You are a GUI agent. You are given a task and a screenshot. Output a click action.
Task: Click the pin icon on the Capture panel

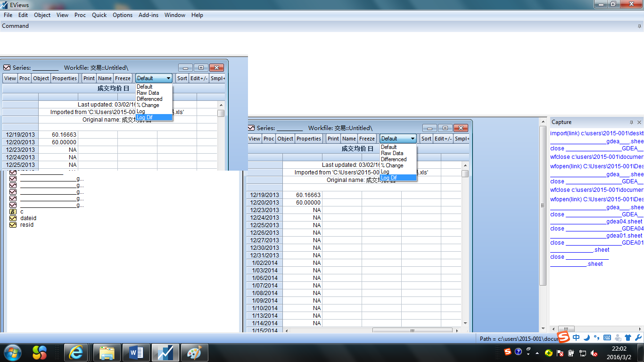(631, 122)
